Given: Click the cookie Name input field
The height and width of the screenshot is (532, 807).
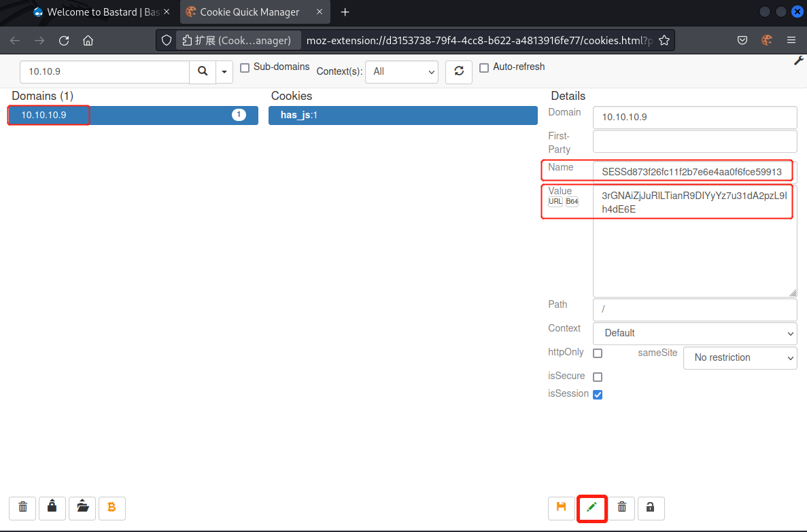Looking at the screenshot, I should tap(693, 171).
